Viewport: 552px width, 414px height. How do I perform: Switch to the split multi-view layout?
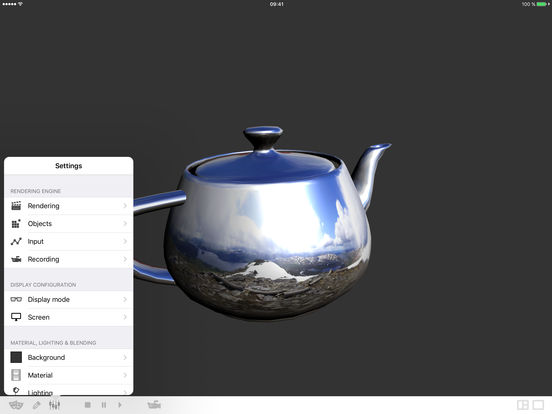[523, 405]
